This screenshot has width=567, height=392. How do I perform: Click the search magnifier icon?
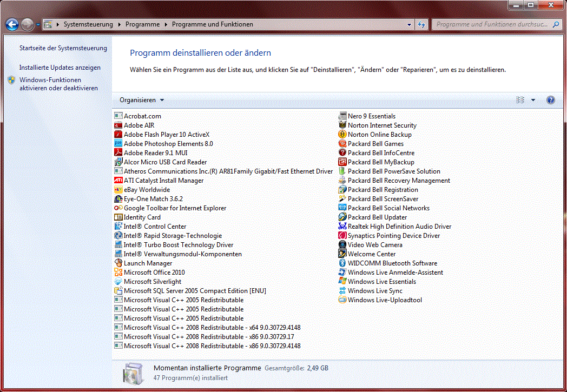556,24
